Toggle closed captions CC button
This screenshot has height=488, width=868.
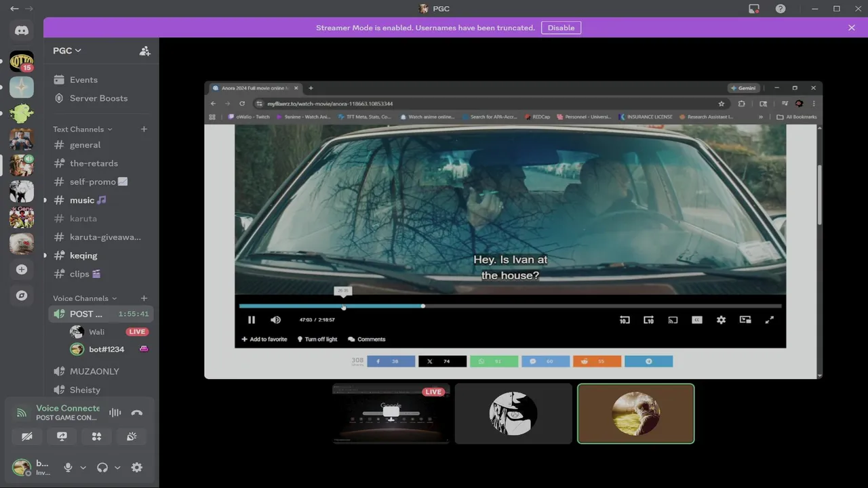(x=696, y=320)
